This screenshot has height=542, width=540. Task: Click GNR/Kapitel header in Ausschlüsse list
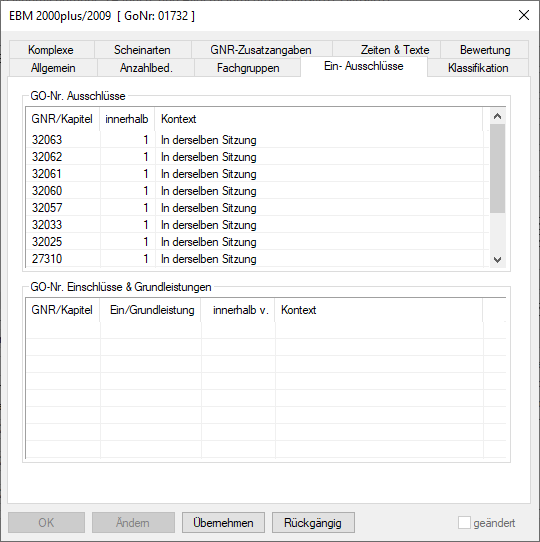click(63, 119)
